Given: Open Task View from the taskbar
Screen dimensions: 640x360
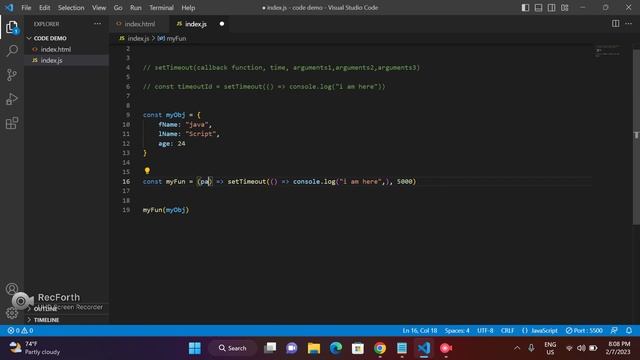Looking at the screenshot, I should pyautogui.click(x=270, y=348).
